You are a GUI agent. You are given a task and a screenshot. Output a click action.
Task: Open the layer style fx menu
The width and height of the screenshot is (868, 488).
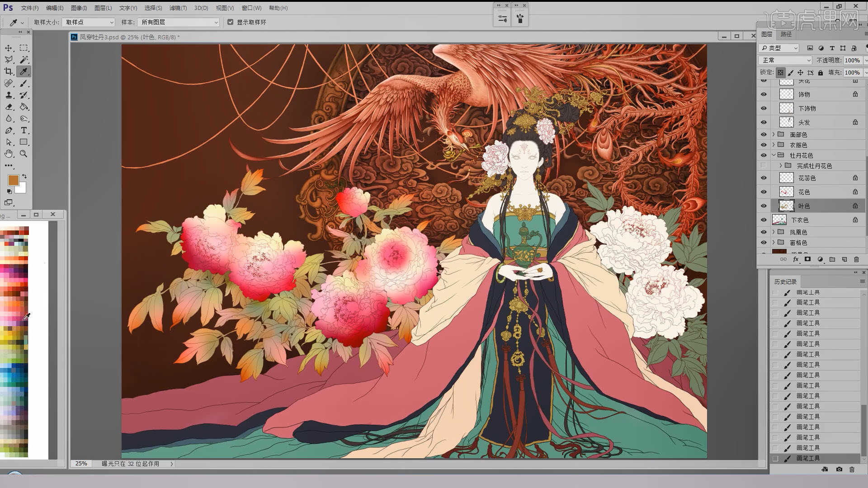pyautogui.click(x=796, y=259)
